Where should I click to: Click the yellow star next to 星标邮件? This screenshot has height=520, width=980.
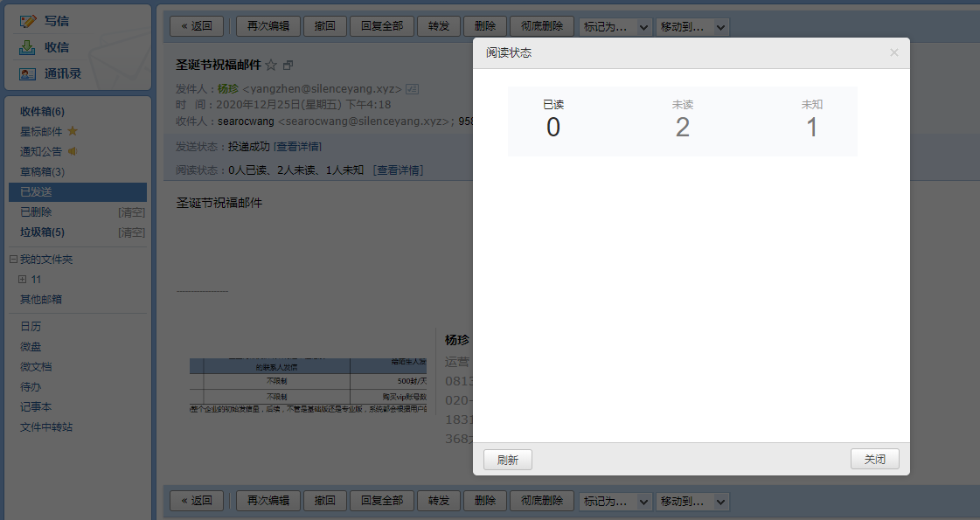tap(73, 131)
